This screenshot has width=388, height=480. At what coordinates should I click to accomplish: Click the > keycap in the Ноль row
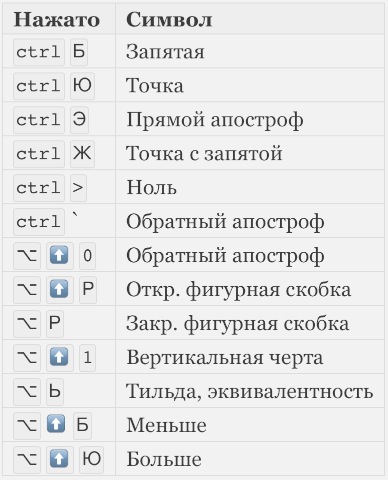click(78, 188)
